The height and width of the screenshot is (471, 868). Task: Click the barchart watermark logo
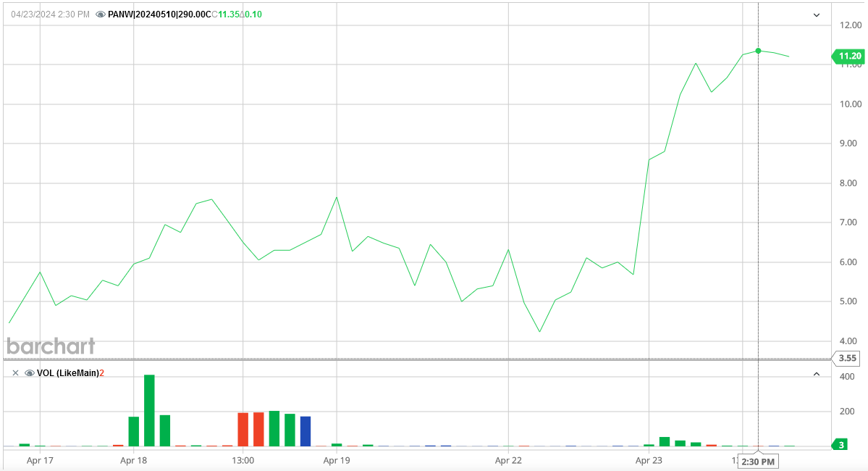point(52,346)
